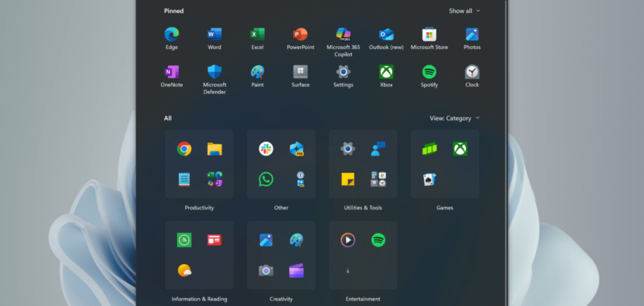
Task: Open Sticky Notes in Utilities & Tools
Action: [348, 179]
